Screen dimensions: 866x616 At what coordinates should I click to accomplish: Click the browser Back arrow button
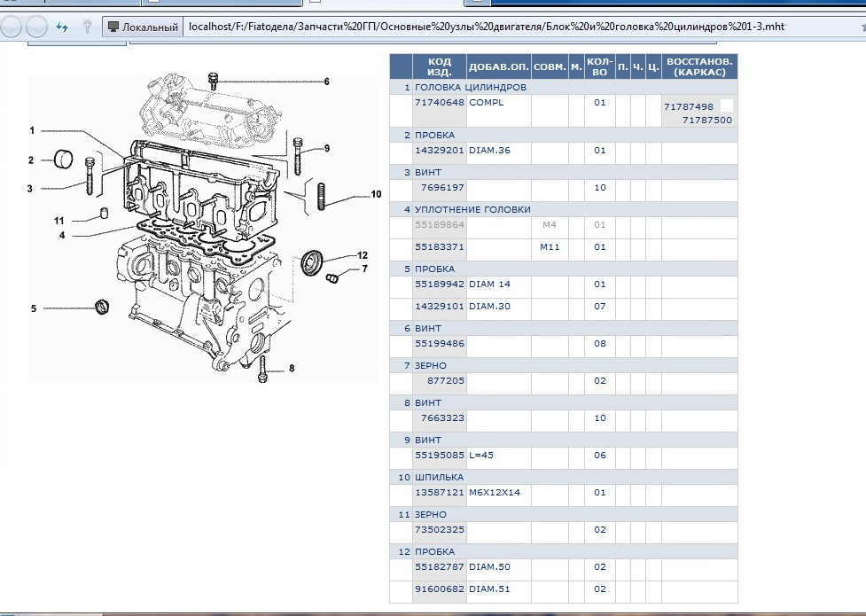pos(12,27)
